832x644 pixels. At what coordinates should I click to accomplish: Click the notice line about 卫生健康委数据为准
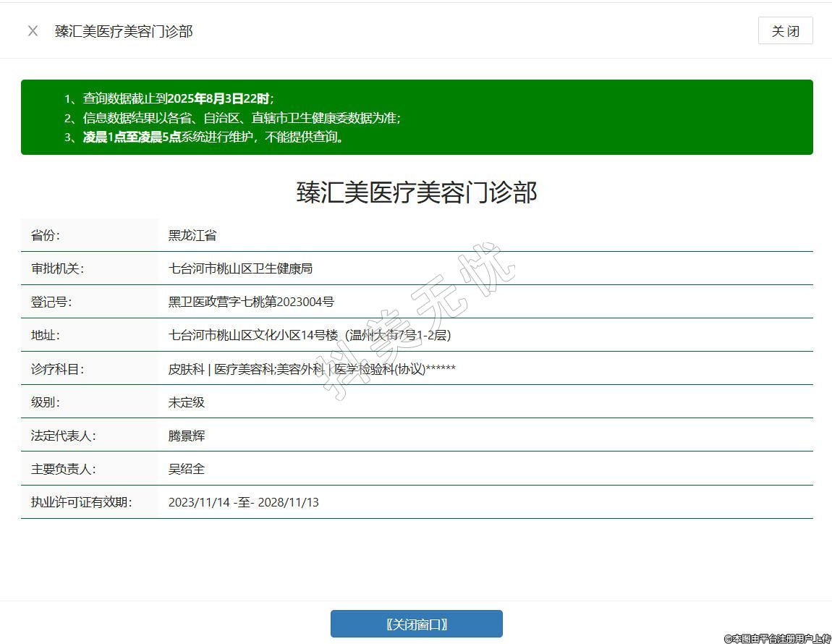[x=242, y=118]
